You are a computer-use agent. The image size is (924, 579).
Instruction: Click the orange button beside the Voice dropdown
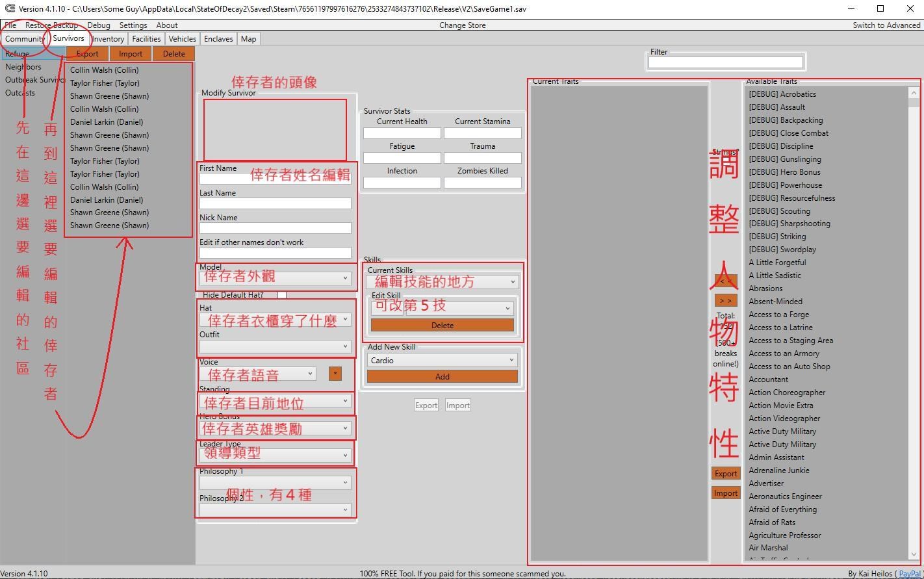point(335,374)
